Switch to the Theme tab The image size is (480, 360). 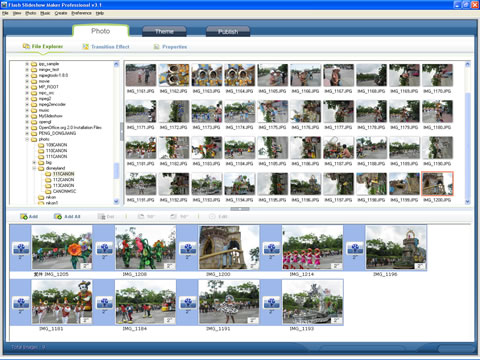(164, 31)
